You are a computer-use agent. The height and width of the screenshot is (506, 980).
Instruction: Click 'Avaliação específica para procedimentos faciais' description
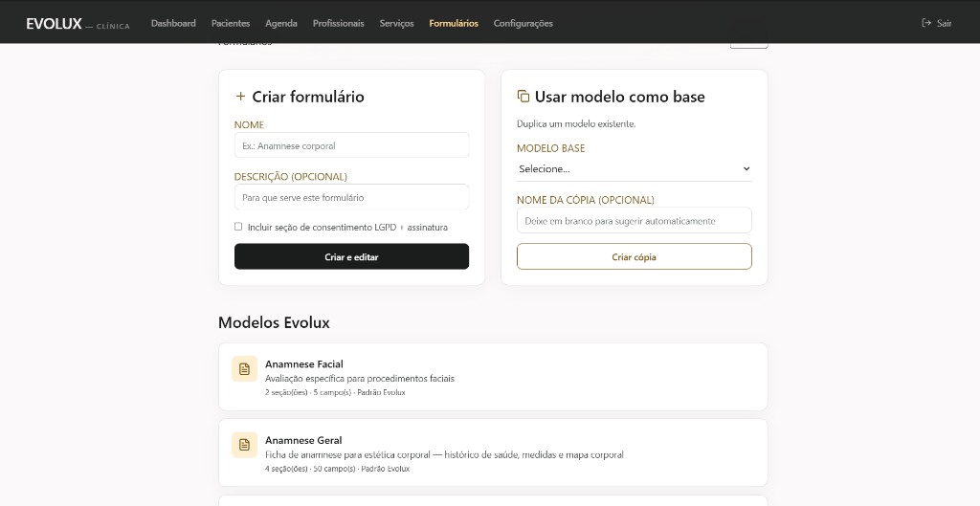[360, 379]
